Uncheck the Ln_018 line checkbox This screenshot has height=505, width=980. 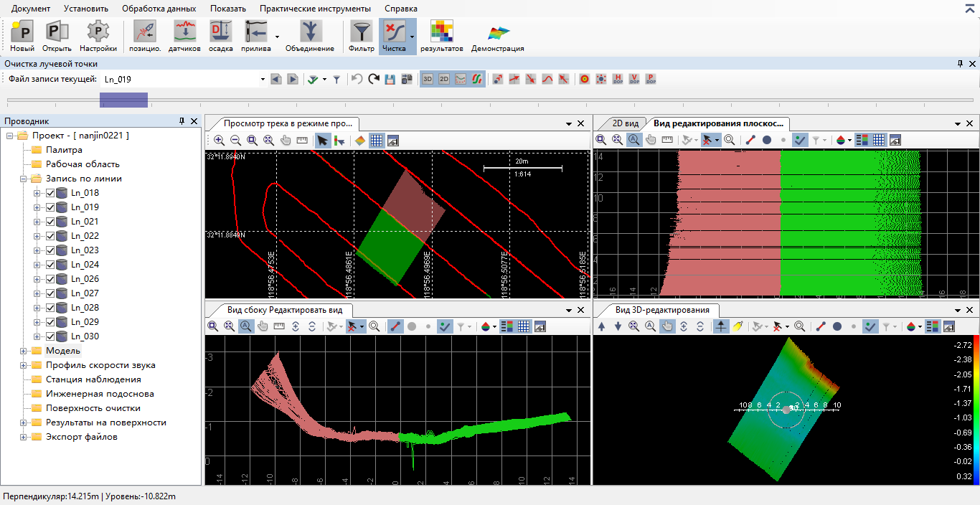point(50,193)
